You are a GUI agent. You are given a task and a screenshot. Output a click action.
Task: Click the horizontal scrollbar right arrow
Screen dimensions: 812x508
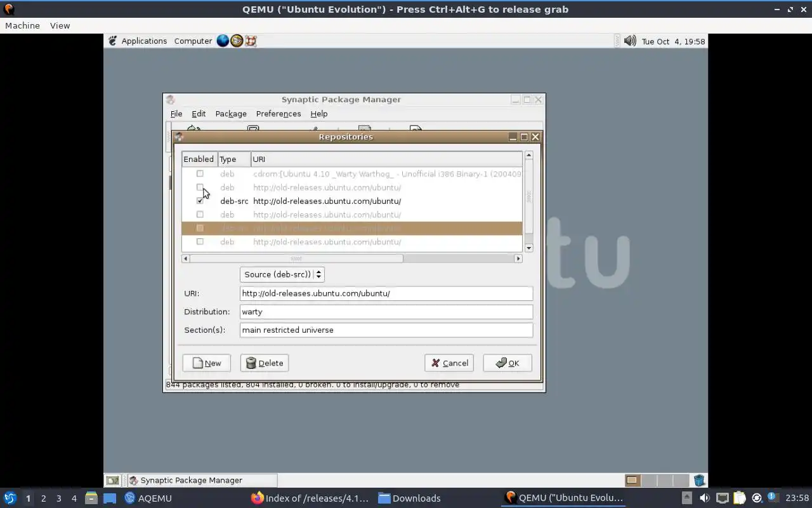click(x=518, y=258)
